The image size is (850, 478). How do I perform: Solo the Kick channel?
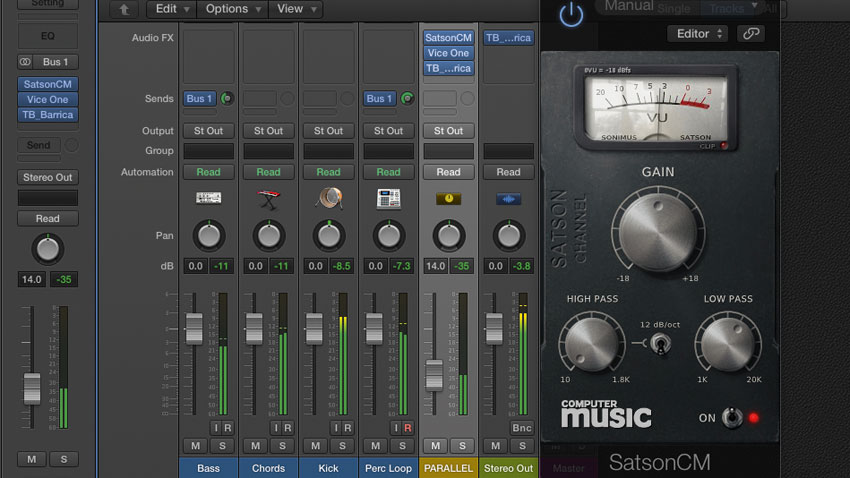342,445
